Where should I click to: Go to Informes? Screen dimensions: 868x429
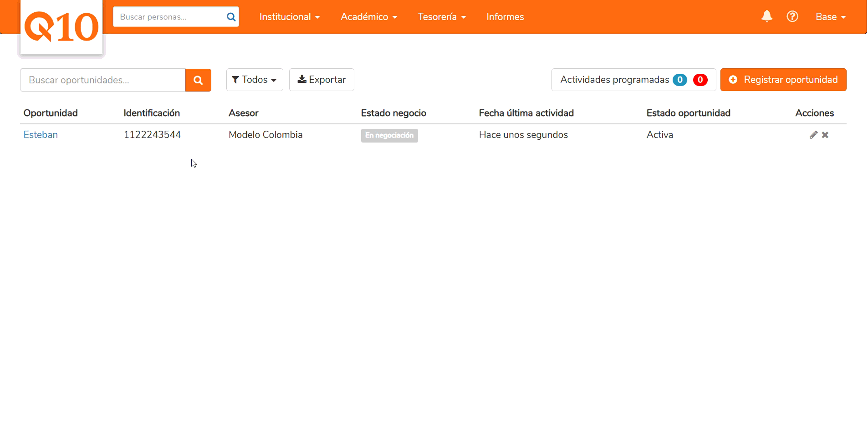point(505,17)
